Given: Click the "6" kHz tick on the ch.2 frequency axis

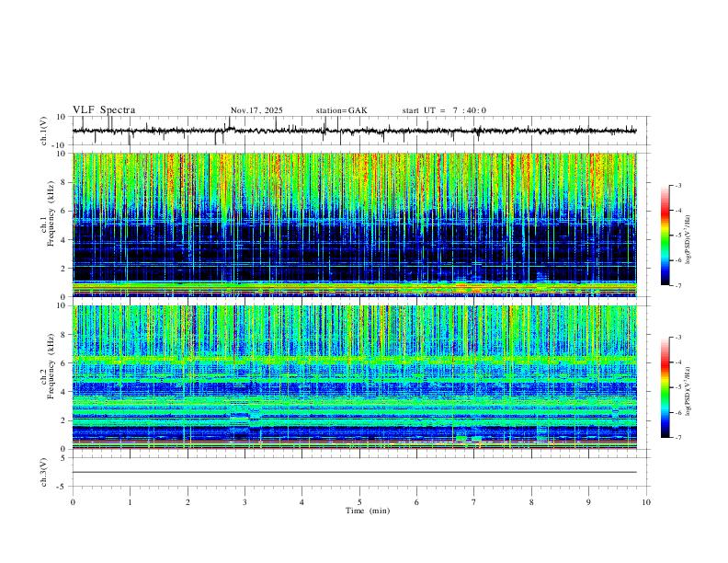Looking at the screenshot, I should click(64, 363).
